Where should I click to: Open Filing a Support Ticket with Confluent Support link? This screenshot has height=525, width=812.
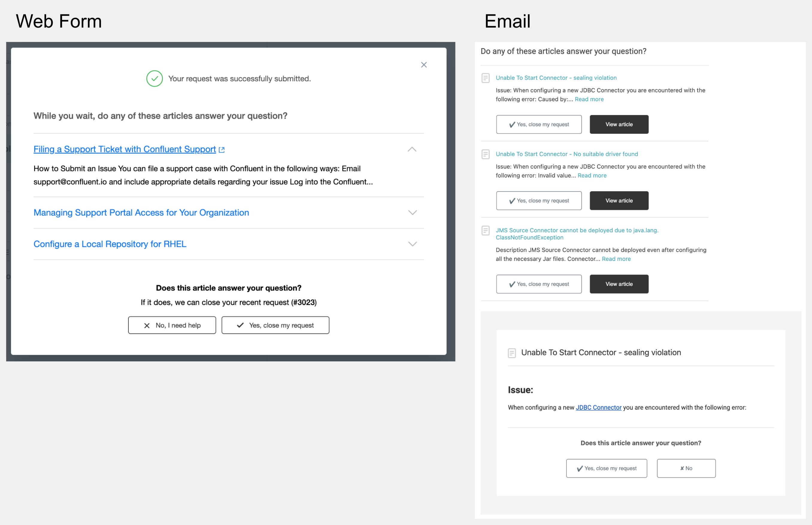click(125, 149)
